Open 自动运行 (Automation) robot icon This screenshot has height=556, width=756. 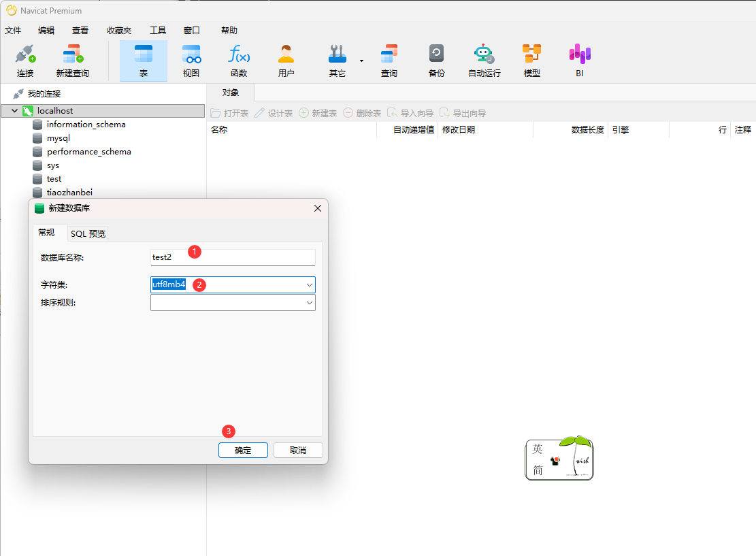click(x=484, y=61)
